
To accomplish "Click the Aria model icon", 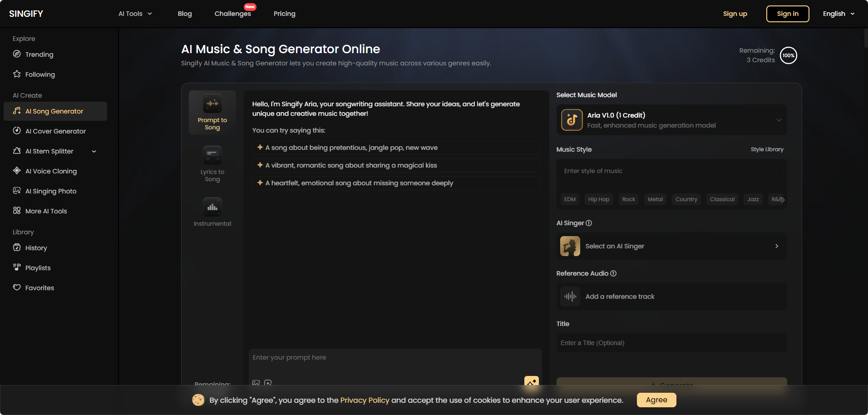I will tap(572, 120).
